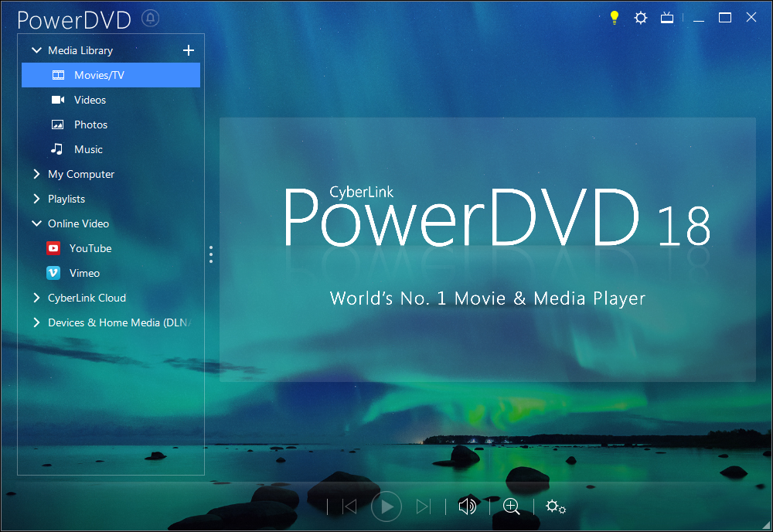Click the Online Video label
Viewport: 773px width, 532px height.
tap(78, 223)
